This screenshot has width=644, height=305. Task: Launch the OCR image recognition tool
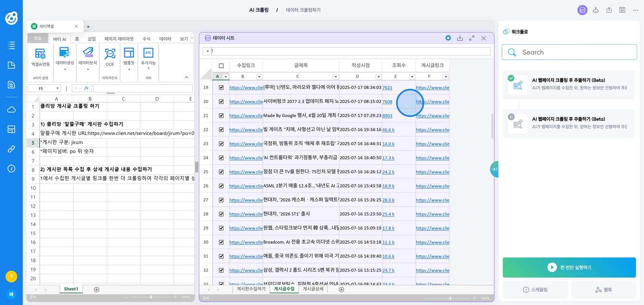click(110, 57)
